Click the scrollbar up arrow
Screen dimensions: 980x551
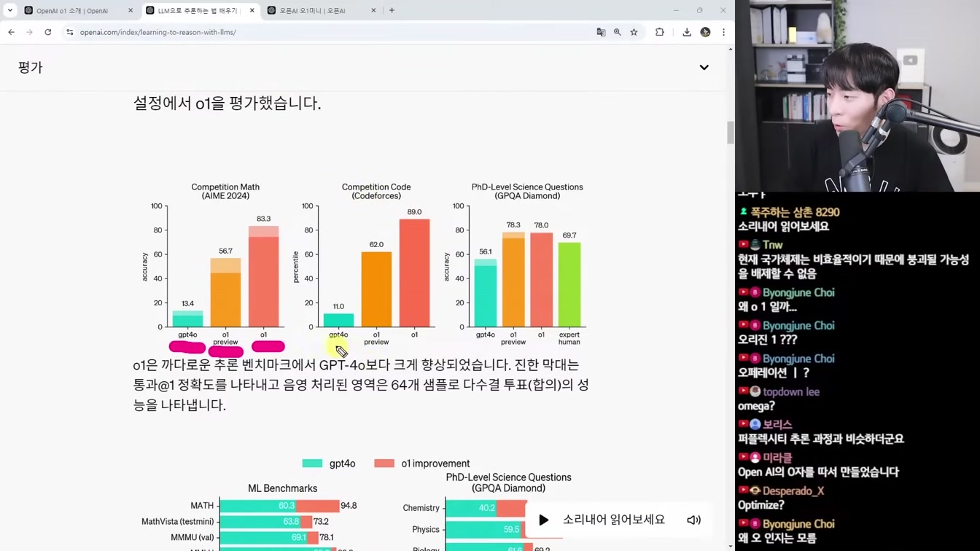(x=731, y=49)
